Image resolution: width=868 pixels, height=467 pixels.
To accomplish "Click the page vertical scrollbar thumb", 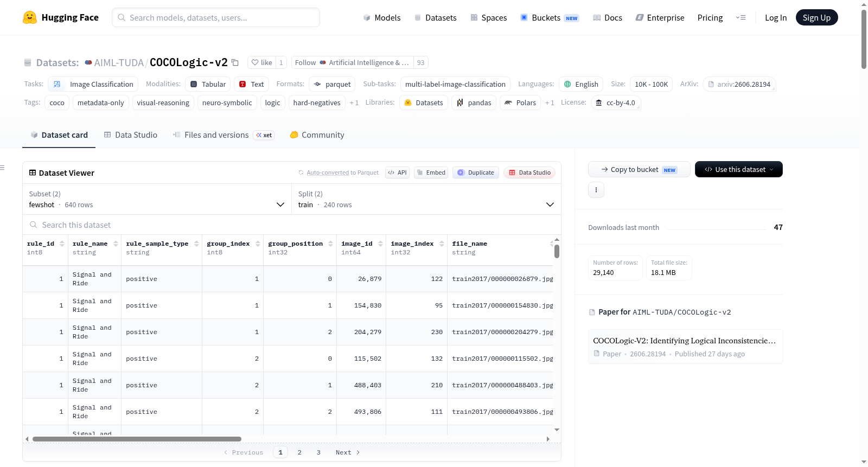I will tap(864, 39).
